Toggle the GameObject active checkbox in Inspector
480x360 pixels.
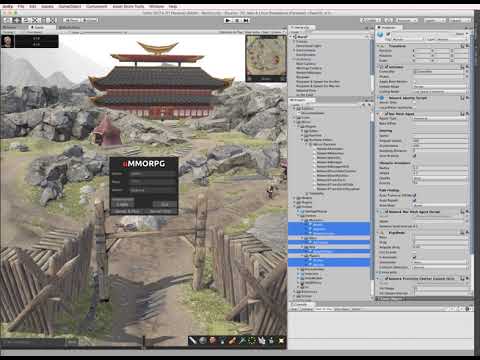point(388,34)
